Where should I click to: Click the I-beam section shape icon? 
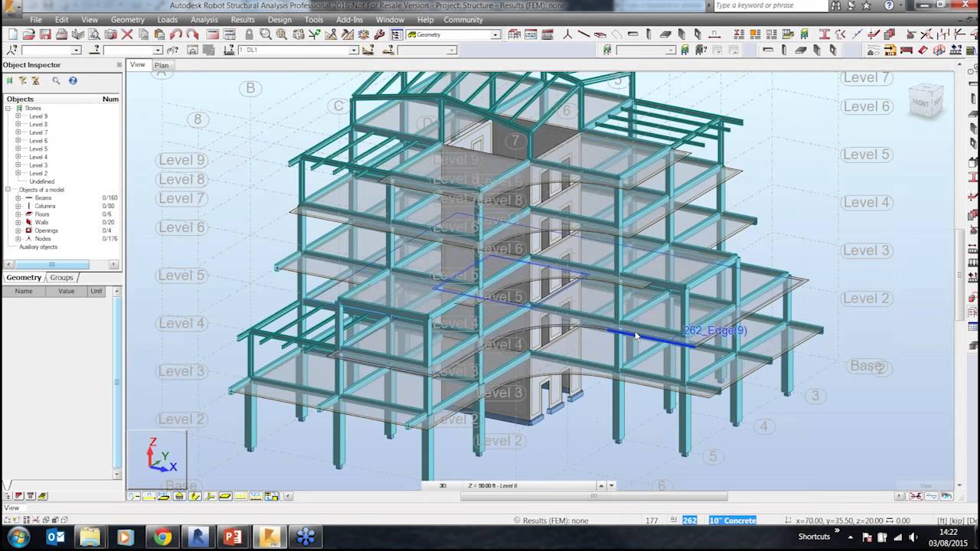pos(825,34)
